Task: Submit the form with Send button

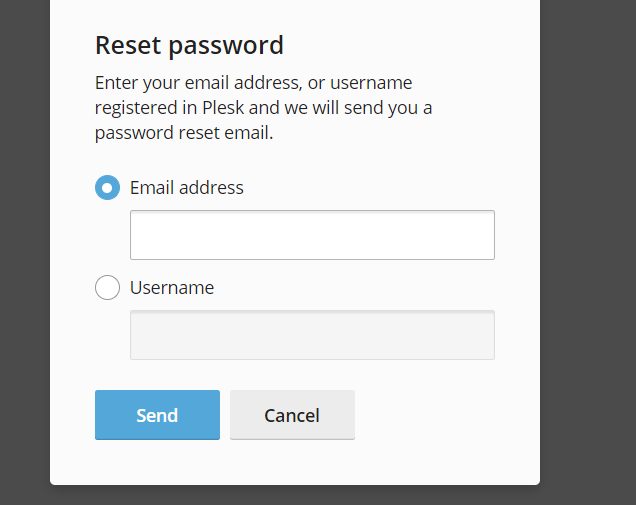Action: pyautogui.click(x=157, y=415)
